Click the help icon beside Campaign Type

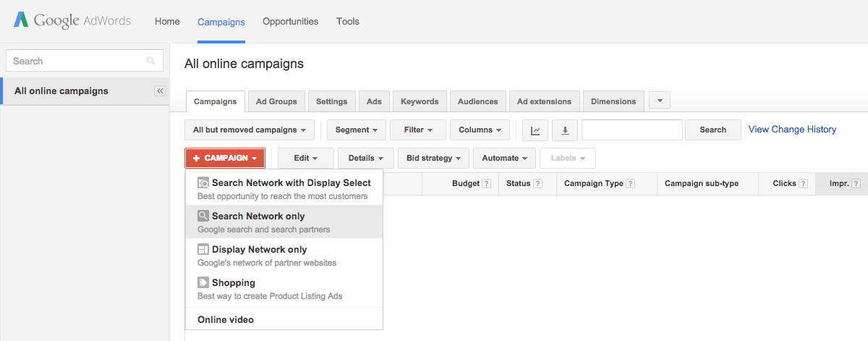point(631,184)
